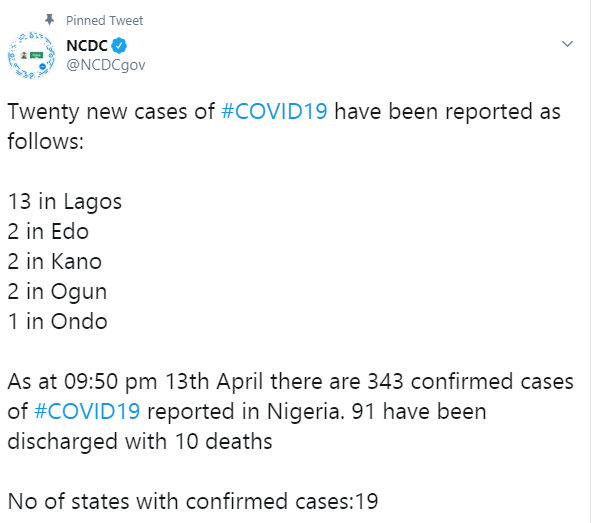The image size is (601, 523).
Task: Click the '2 in Edo' line
Action: (x=48, y=232)
